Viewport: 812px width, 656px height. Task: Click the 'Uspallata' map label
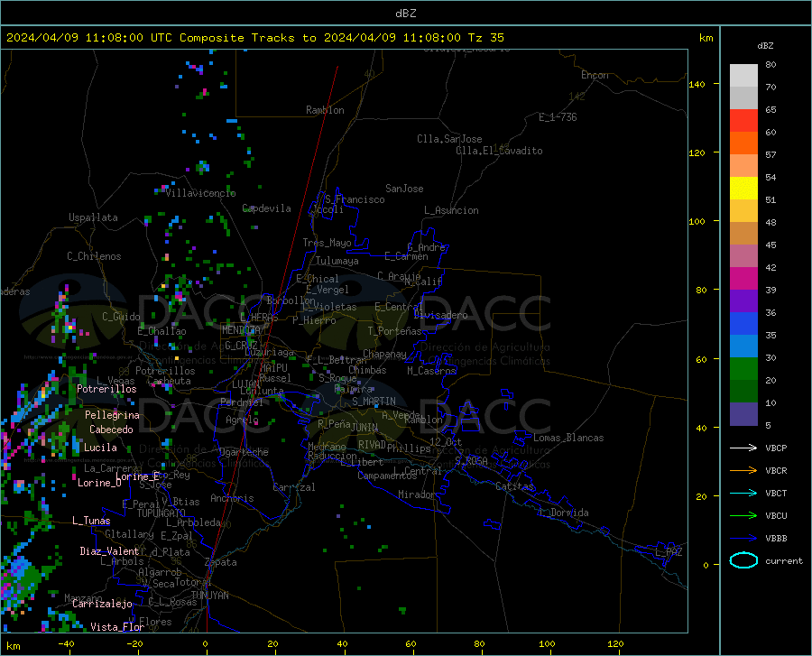coord(93,217)
